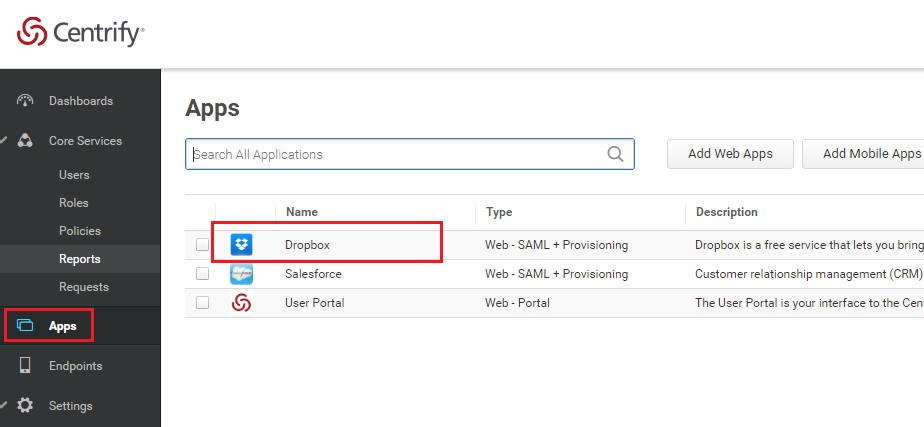Collapse the Core Services section
The image size is (924, 427).
[x=4, y=141]
